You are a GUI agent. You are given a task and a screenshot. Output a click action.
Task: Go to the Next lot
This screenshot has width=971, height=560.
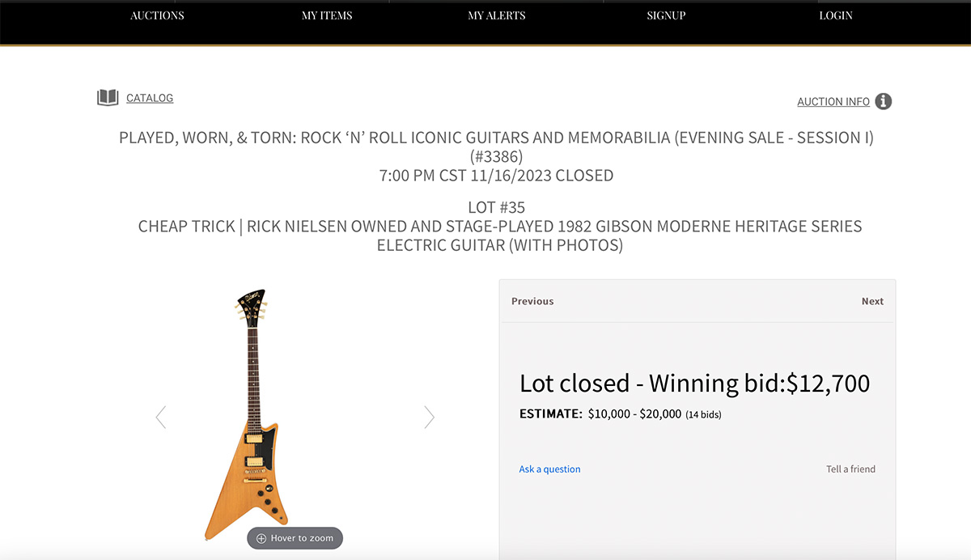coord(872,301)
